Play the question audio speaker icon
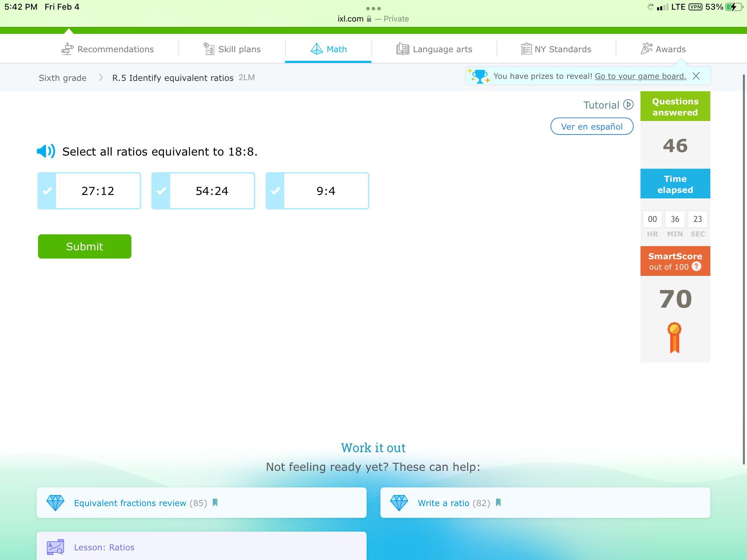Screen dimensions: 747x560 46,151
